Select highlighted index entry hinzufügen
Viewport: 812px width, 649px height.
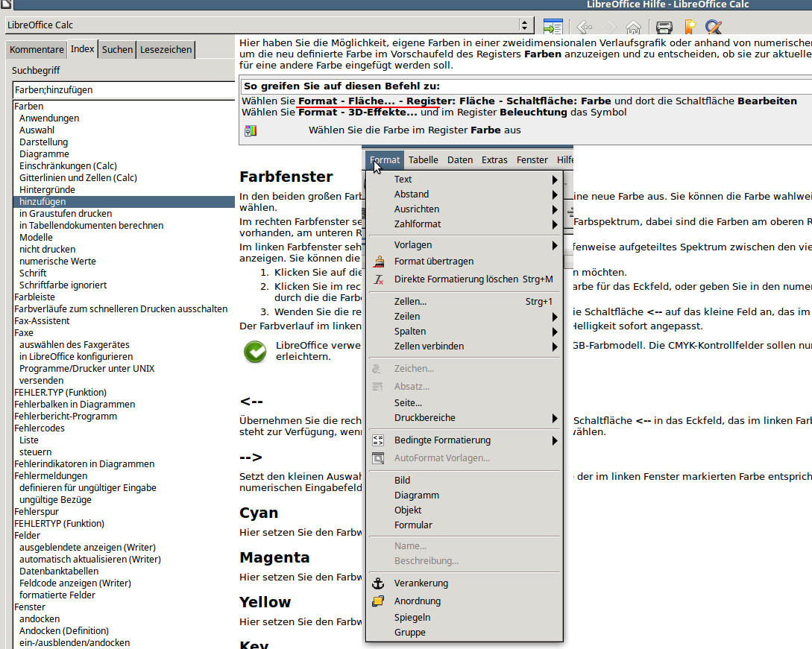(124, 202)
